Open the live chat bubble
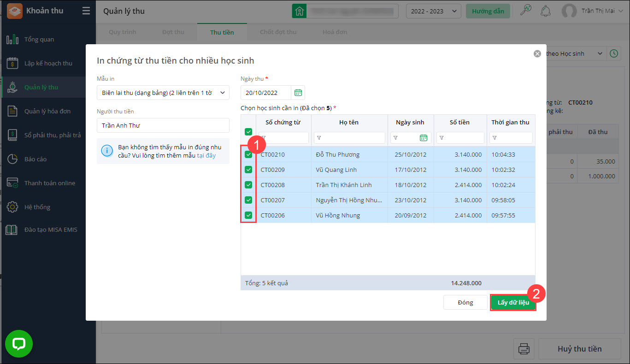Image resolution: width=630 pixels, height=364 pixels. (x=19, y=344)
